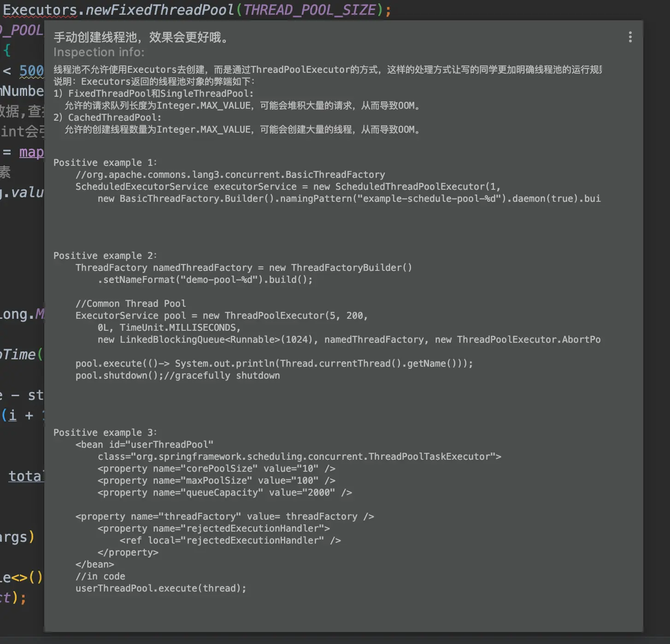Click the '//Common Thread Pool' comment

coord(131,304)
